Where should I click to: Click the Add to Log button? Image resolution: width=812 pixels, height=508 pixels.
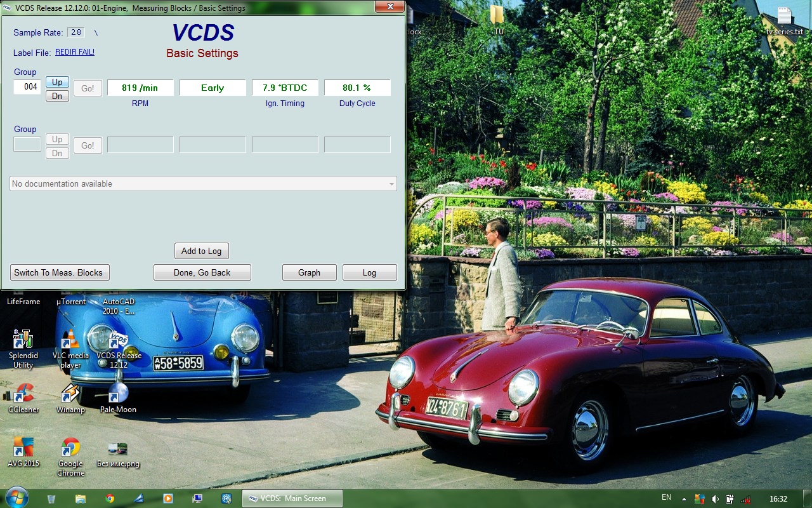(x=201, y=251)
